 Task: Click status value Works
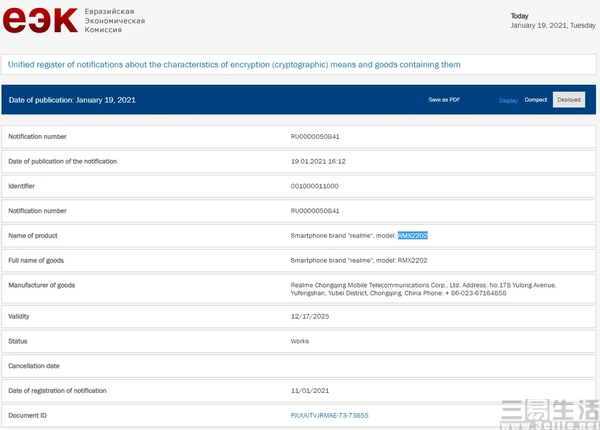pos(300,341)
